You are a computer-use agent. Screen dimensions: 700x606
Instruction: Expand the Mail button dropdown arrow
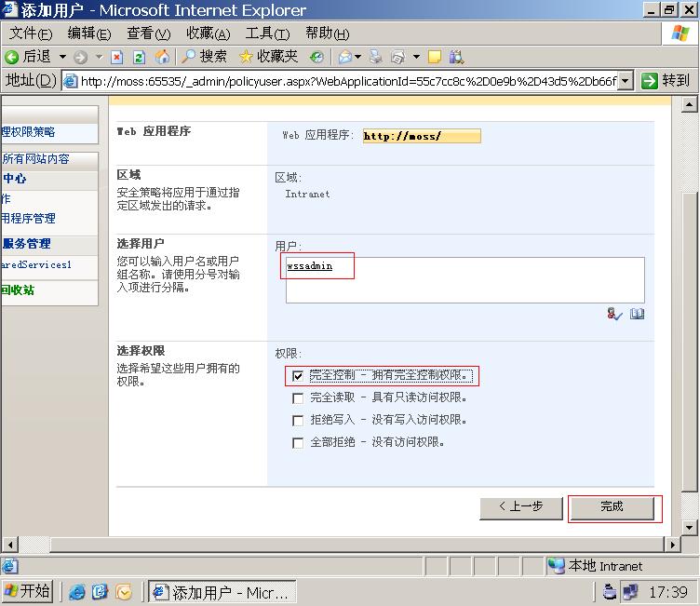click(x=359, y=57)
